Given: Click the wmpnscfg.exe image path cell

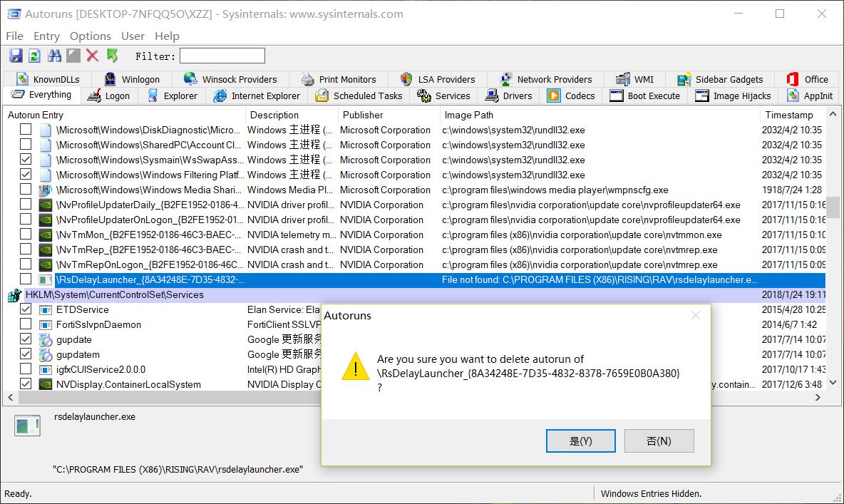Looking at the screenshot, I should tap(555, 190).
